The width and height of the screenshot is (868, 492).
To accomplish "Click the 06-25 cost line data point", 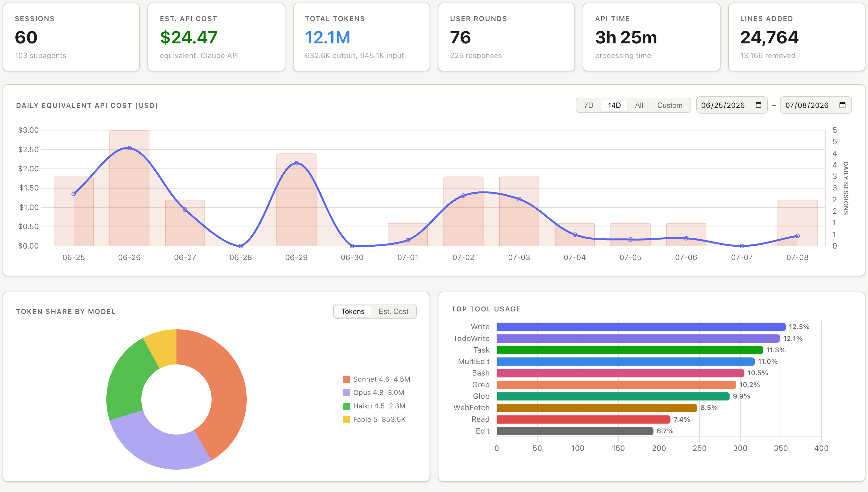I will 74,194.
